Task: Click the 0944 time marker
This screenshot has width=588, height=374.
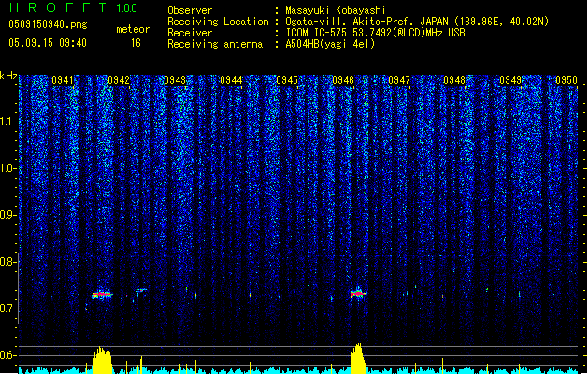Action: pos(231,80)
